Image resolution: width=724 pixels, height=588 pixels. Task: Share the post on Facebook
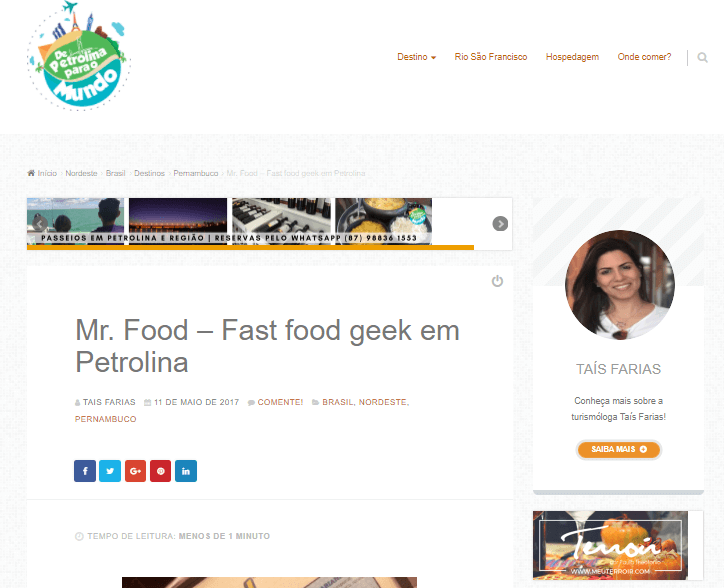click(x=85, y=471)
